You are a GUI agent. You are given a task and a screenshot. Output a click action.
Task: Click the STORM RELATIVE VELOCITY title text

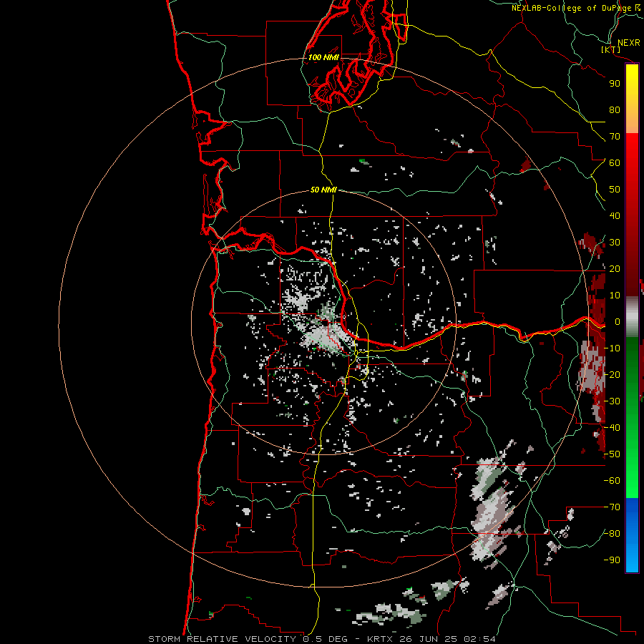[x=223, y=639]
